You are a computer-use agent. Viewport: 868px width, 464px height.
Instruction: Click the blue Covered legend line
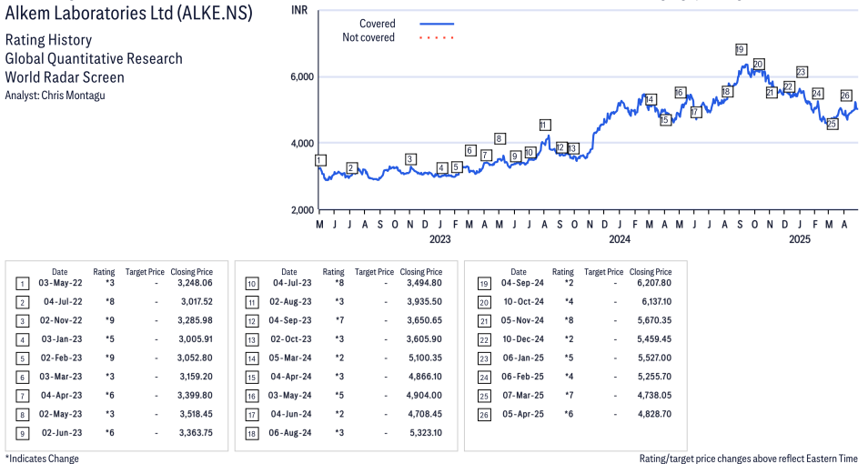pos(437,24)
